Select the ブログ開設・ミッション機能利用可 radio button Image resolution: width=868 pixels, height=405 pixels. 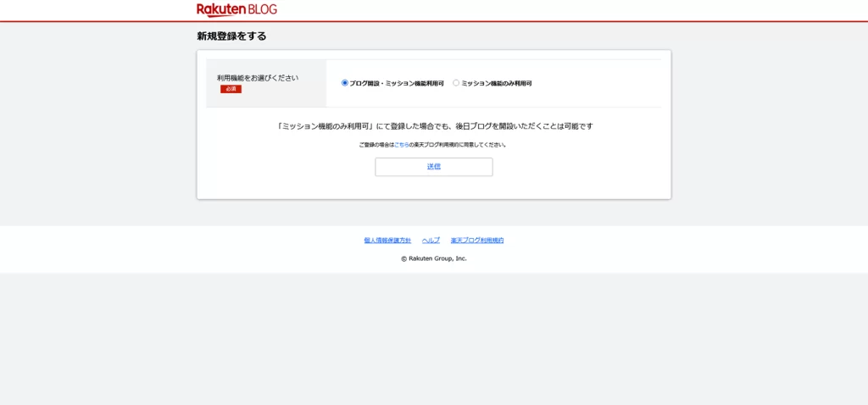(345, 83)
